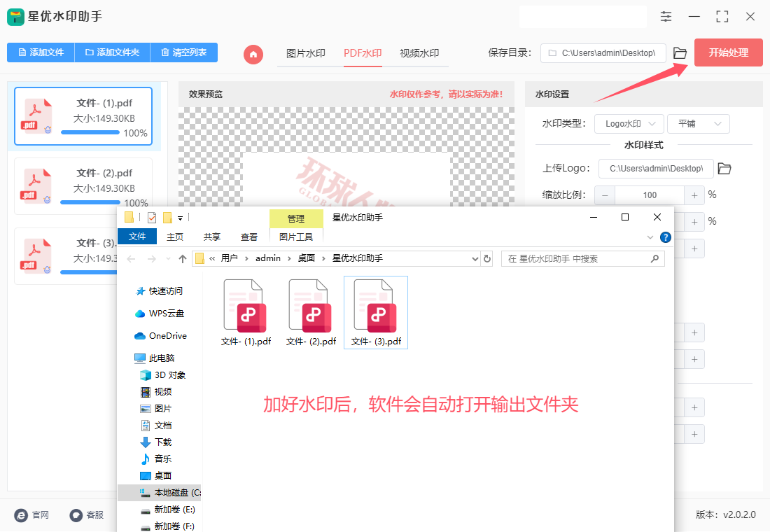Click the 添加文件 button
Image resolution: width=770 pixels, height=532 pixels.
click(x=41, y=52)
